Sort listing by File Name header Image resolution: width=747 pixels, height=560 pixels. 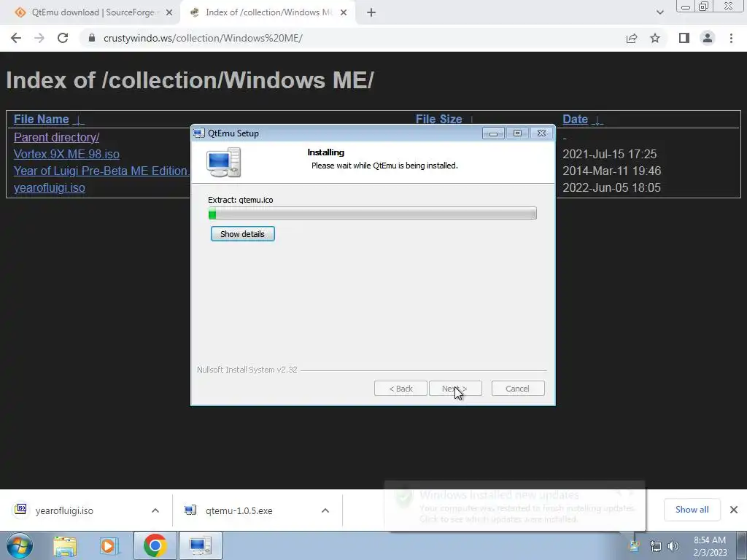click(42, 119)
